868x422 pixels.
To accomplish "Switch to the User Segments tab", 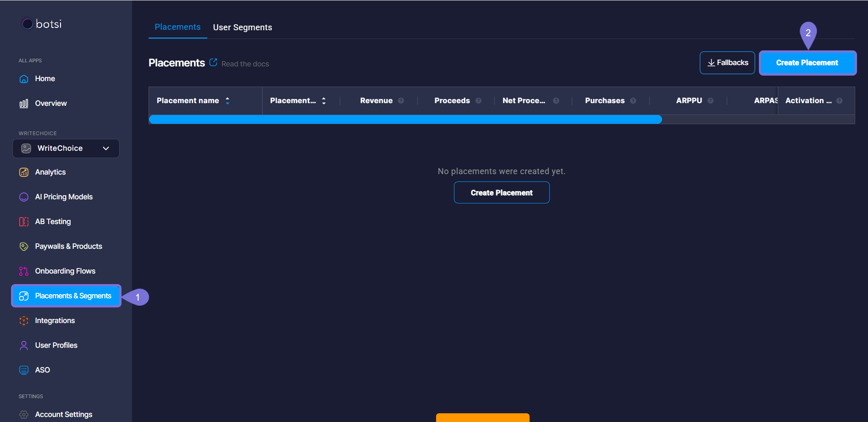I will click(242, 27).
